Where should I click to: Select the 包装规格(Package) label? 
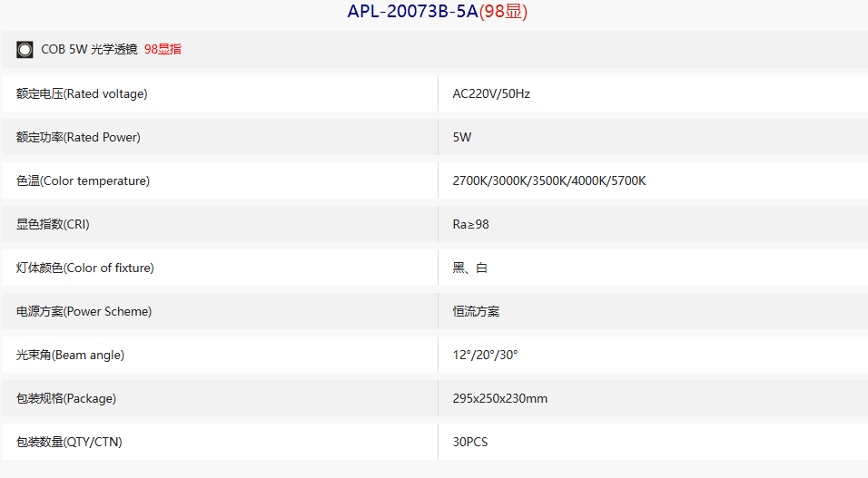66,399
